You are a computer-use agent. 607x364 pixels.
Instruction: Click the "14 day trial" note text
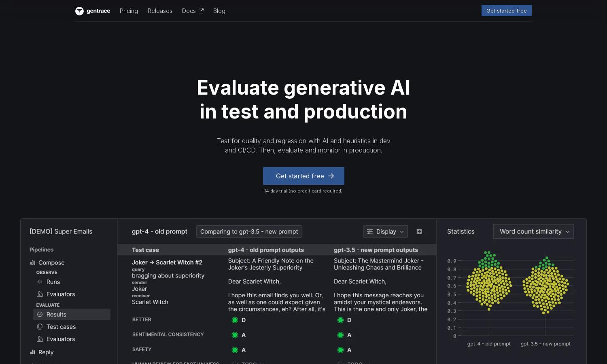303,191
